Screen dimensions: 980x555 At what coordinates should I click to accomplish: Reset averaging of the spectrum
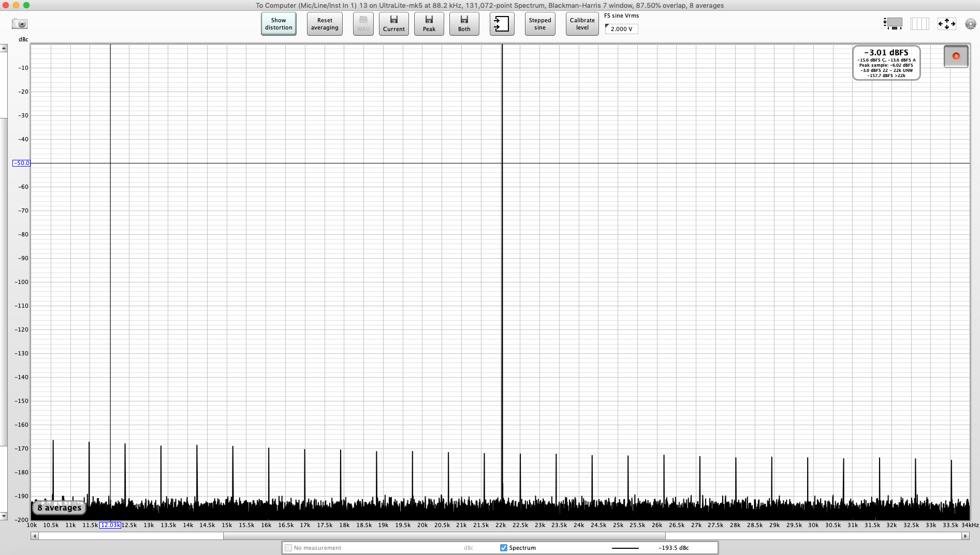[x=325, y=24]
